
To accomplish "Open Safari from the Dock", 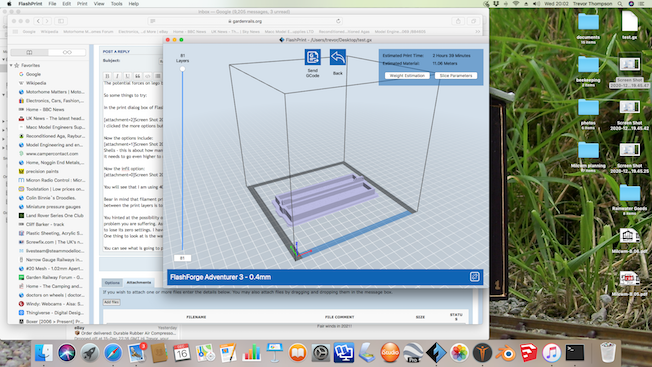I will coord(113,353).
